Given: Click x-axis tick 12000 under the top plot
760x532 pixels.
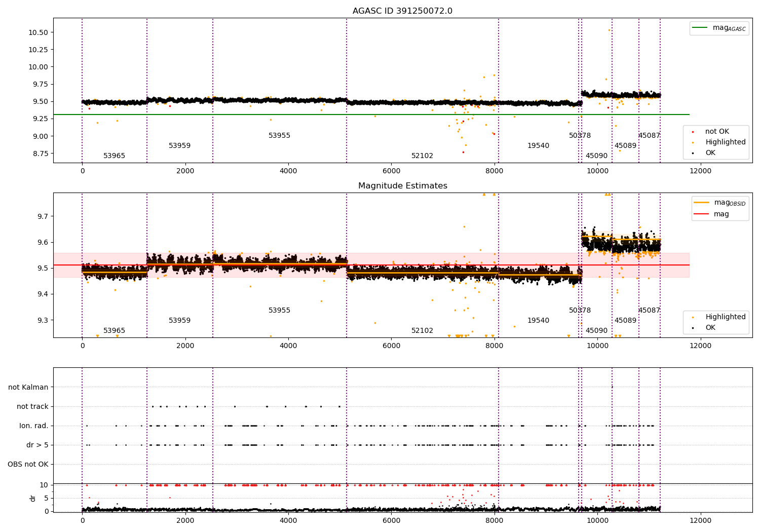Looking at the screenshot, I should tap(701, 171).
